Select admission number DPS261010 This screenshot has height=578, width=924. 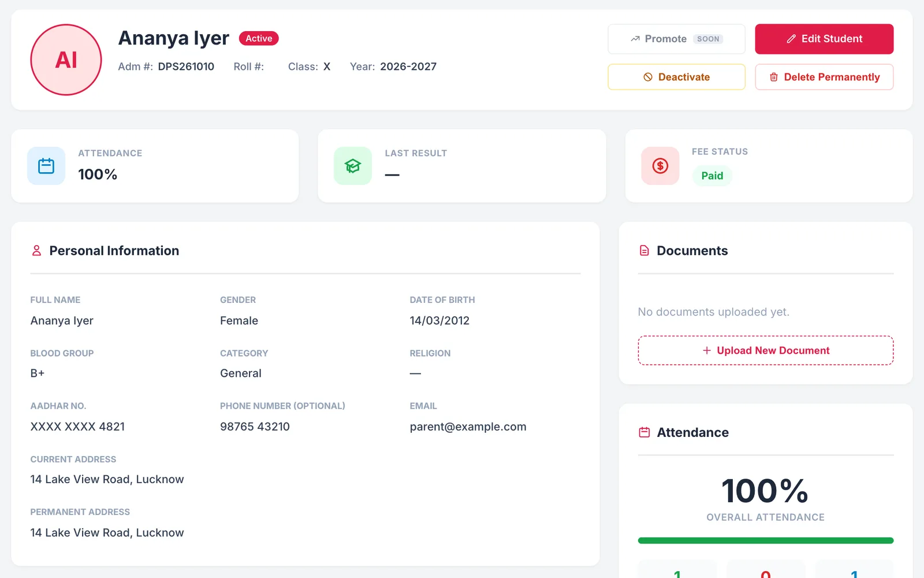click(x=186, y=66)
